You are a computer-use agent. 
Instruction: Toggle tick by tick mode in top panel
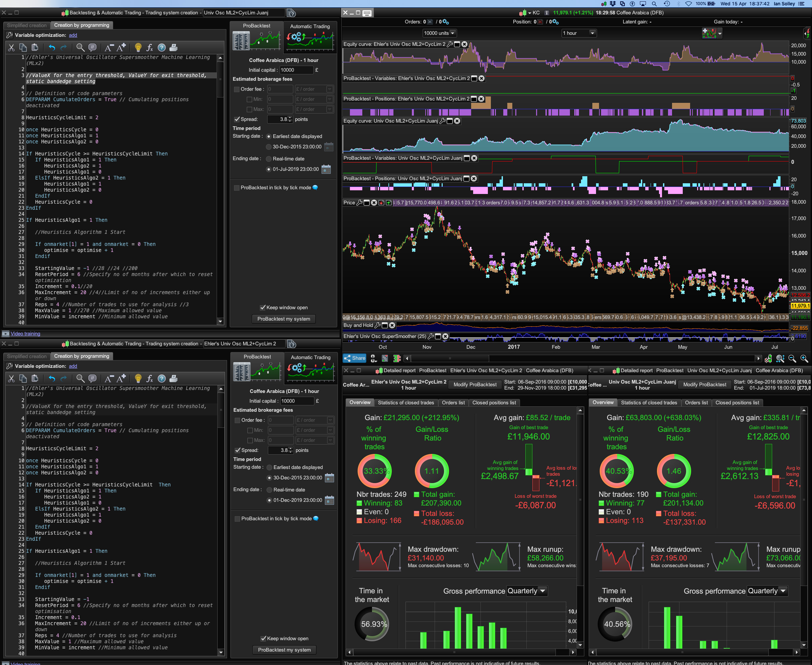237,188
